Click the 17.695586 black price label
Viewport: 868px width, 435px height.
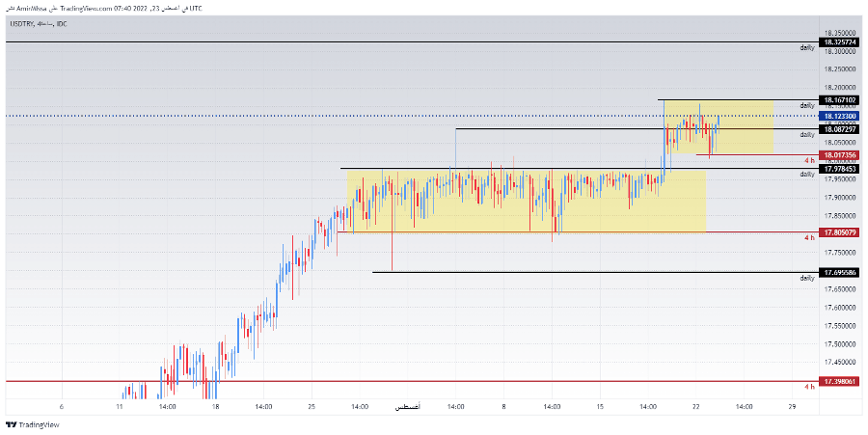(840, 273)
